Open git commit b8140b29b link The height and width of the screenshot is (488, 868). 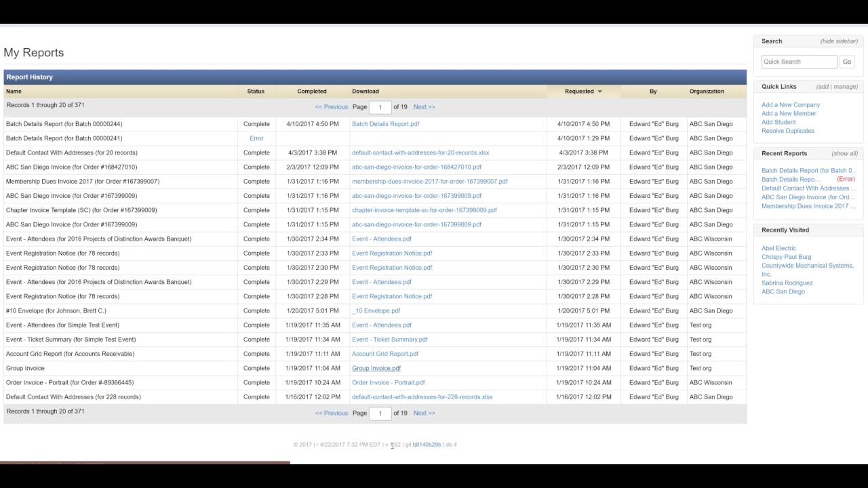(x=427, y=445)
